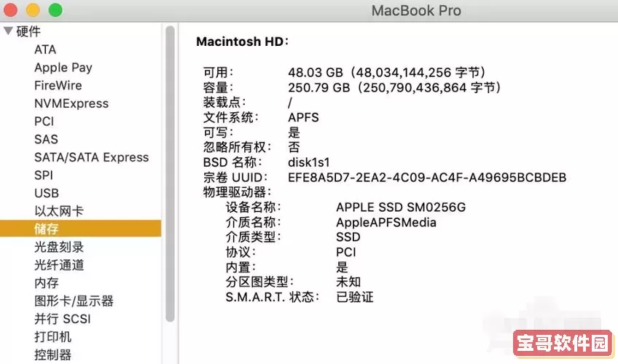Screen dimensions: 618x364
Task: Select 以太网卡 Ethernet cards entry
Action: click(x=59, y=211)
